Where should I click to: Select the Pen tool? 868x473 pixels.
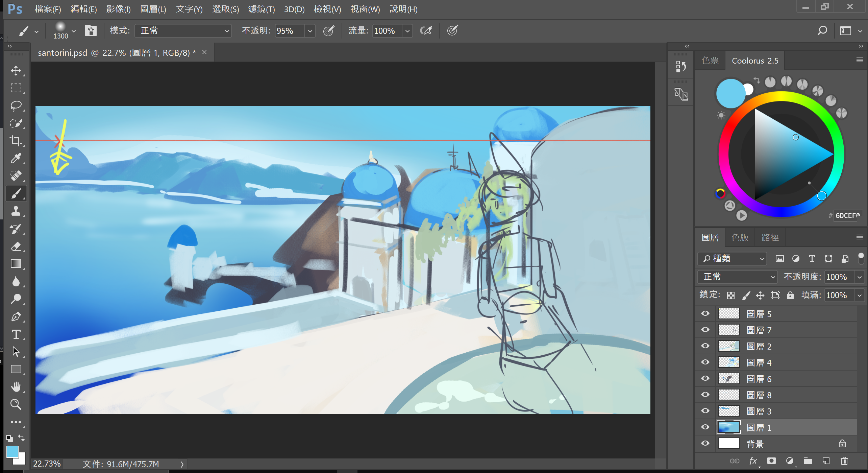(x=16, y=317)
